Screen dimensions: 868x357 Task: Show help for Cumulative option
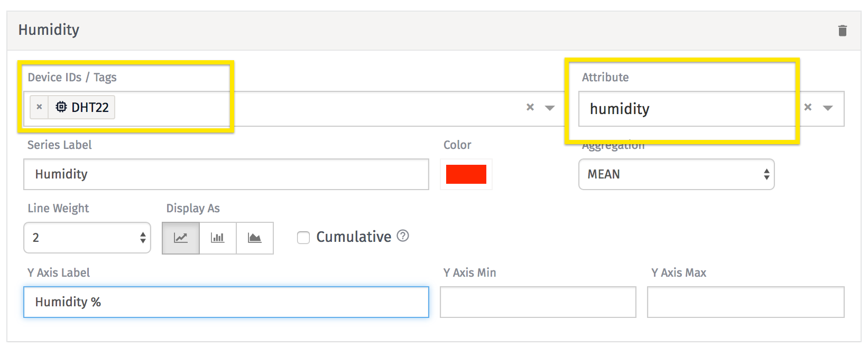(403, 236)
